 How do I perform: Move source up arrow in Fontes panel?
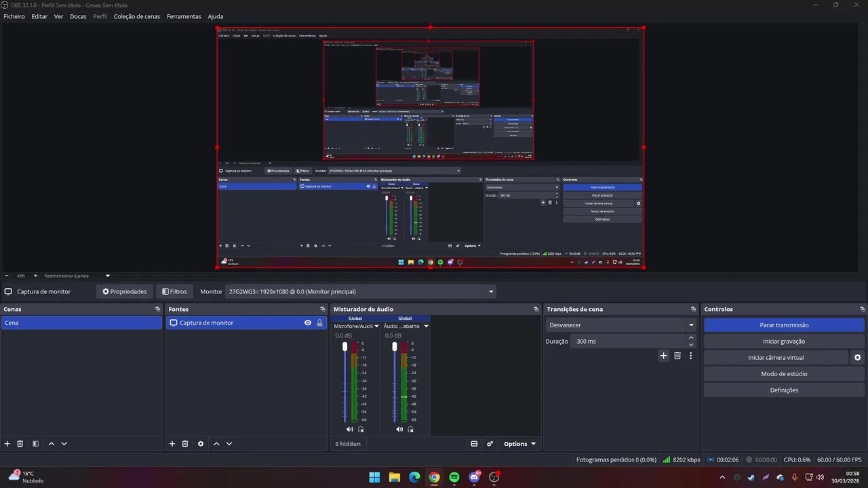216,444
